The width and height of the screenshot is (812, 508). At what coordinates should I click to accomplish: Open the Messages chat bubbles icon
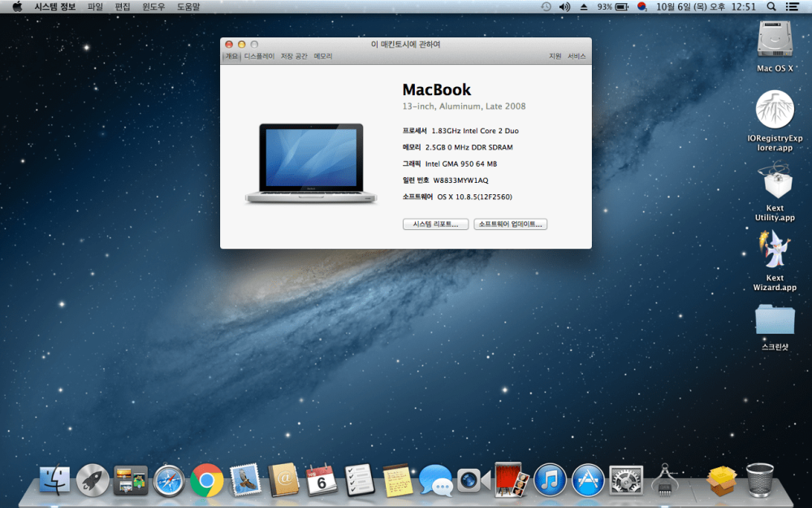tap(435, 480)
